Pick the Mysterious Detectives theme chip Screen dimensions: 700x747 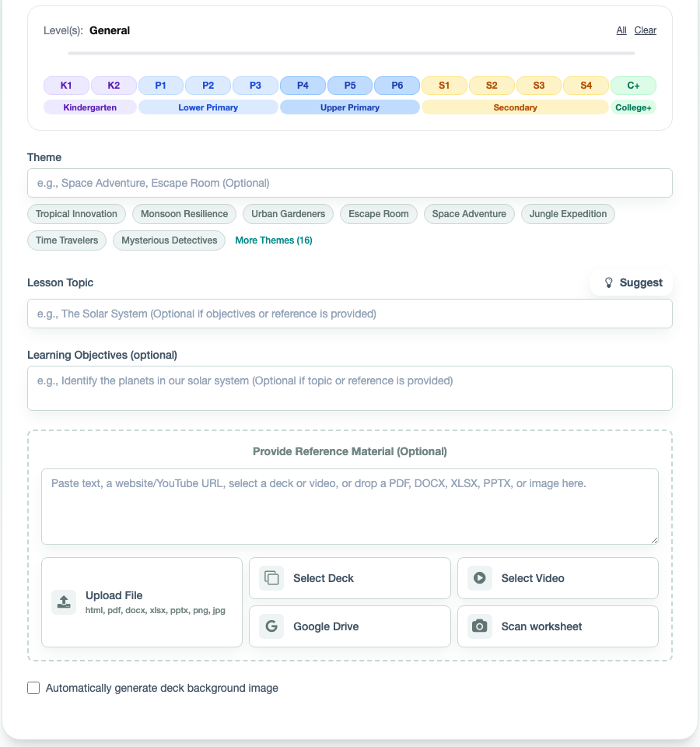click(170, 240)
